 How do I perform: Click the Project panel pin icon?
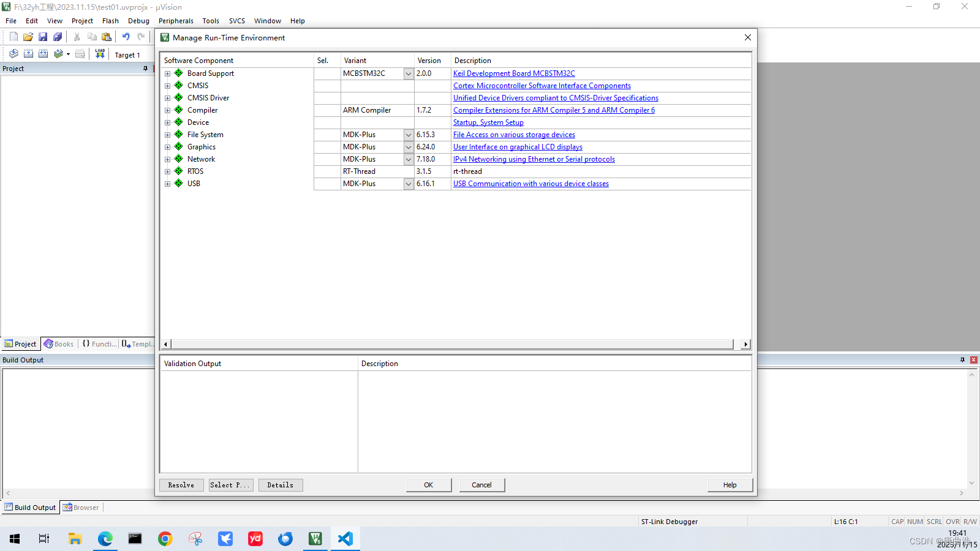tap(145, 69)
